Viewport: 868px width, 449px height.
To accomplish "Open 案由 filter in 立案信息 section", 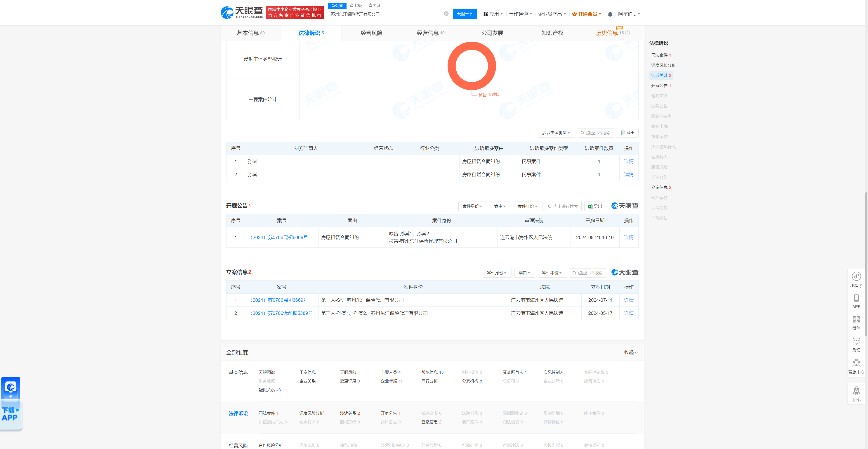I will [524, 273].
